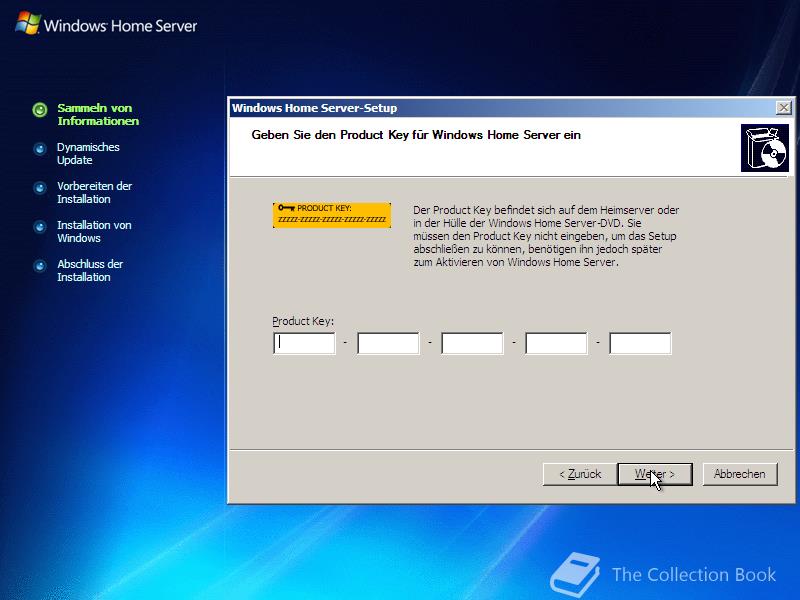Click the 'Dynamisches Update' step text
The image size is (800, 600).
pyautogui.click(x=88, y=154)
